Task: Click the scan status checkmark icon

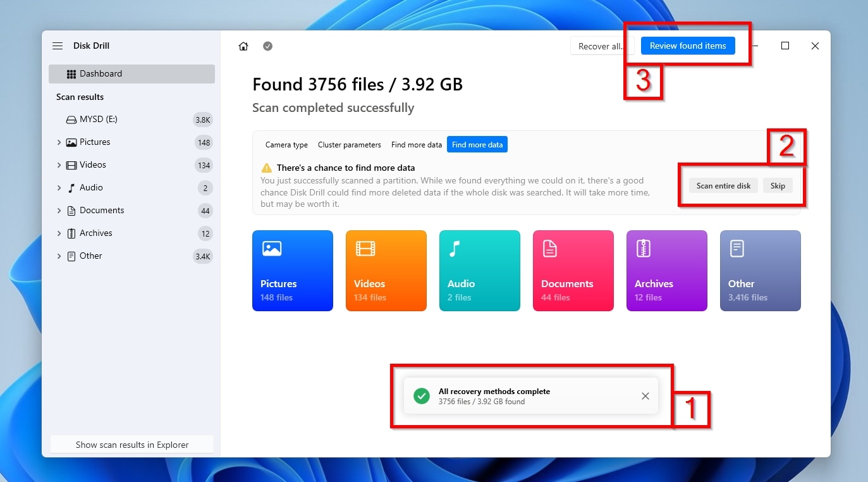Action: [267, 46]
